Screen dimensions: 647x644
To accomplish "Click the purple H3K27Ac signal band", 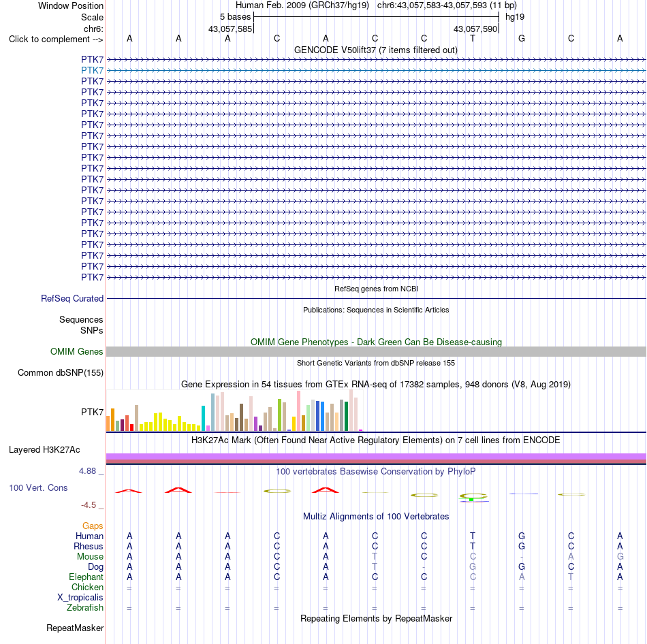I will pos(376,456).
